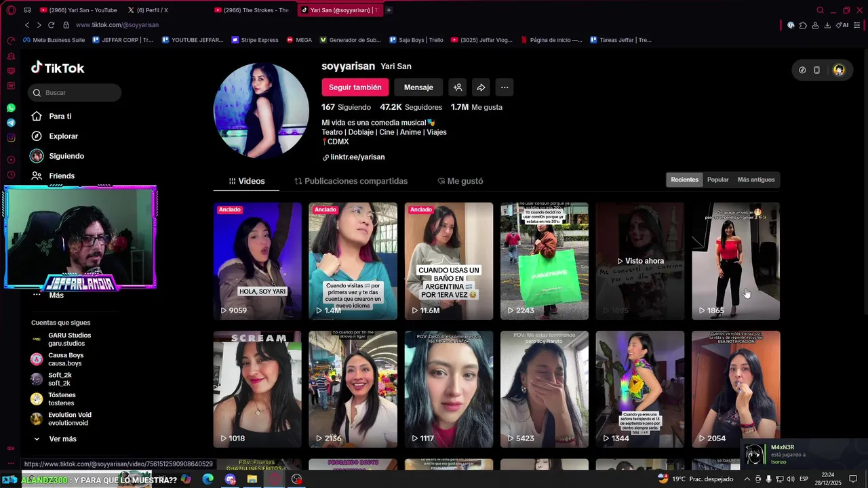Image resolution: width=868 pixels, height=488 pixels.
Task: Click the address bar URL
Action: [117, 25]
